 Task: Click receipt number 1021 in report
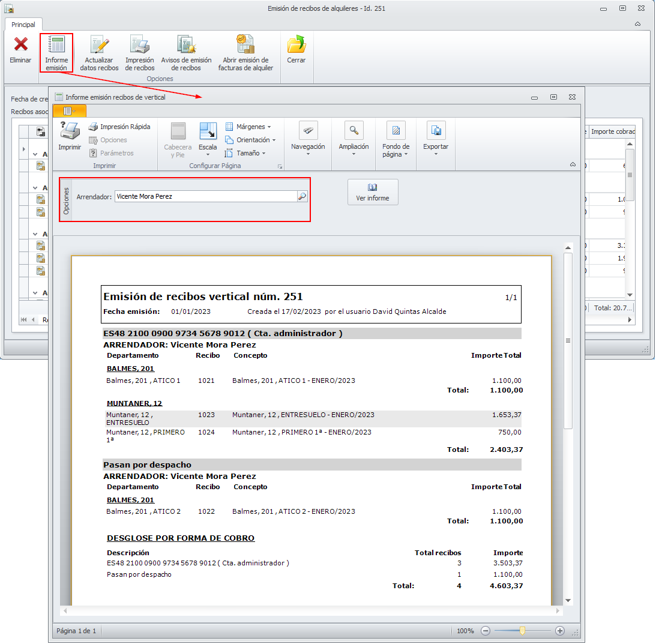(x=206, y=381)
